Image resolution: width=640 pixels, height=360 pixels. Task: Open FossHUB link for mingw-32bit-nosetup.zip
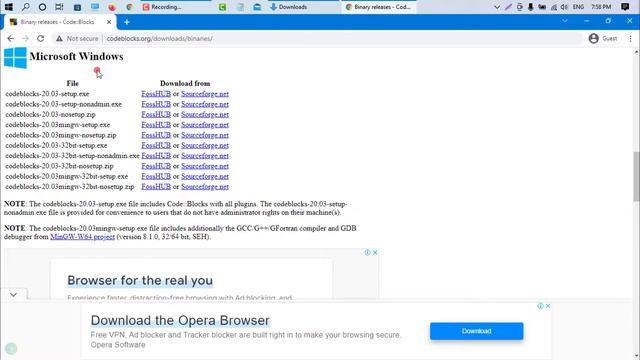click(x=156, y=187)
